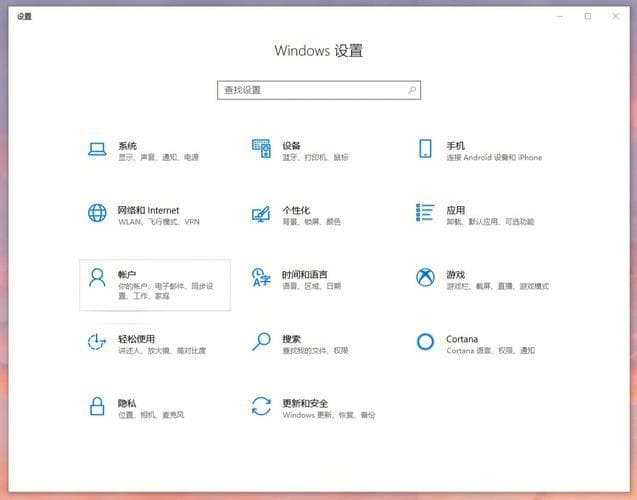This screenshot has width=637, height=500.
Task: Open the 手机 phone icon
Action: [x=425, y=148]
